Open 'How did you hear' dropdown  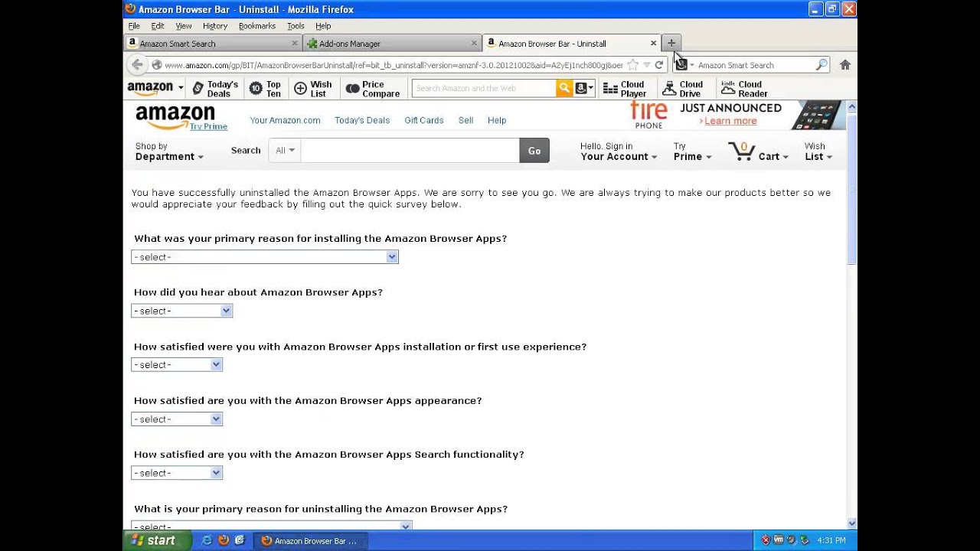click(x=182, y=311)
